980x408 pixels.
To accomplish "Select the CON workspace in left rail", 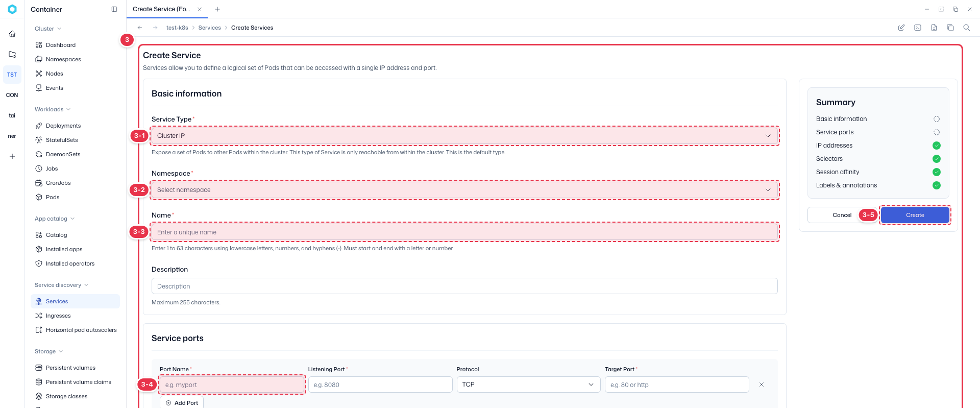I will pos(12,95).
